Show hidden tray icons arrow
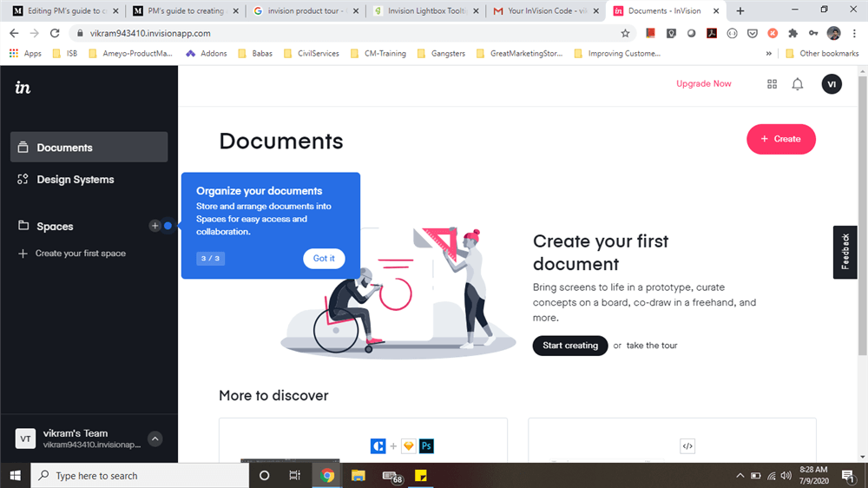868x488 pixels. tap(740, 475)
